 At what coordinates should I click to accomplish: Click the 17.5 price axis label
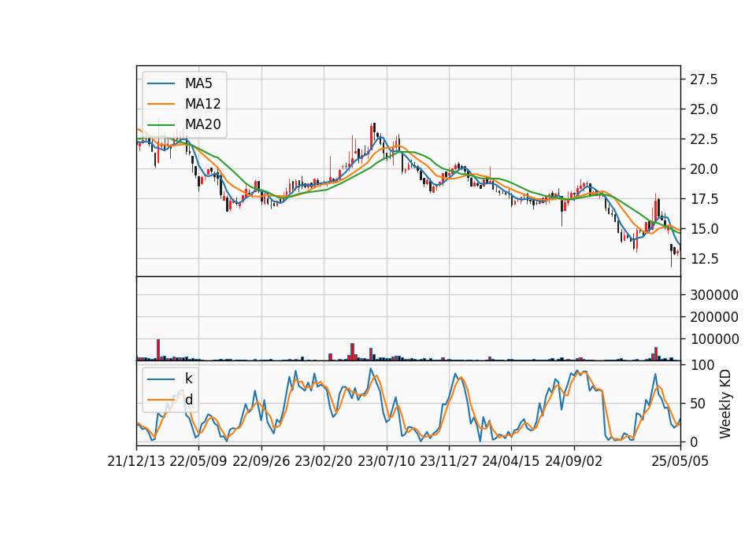[703, 199]
